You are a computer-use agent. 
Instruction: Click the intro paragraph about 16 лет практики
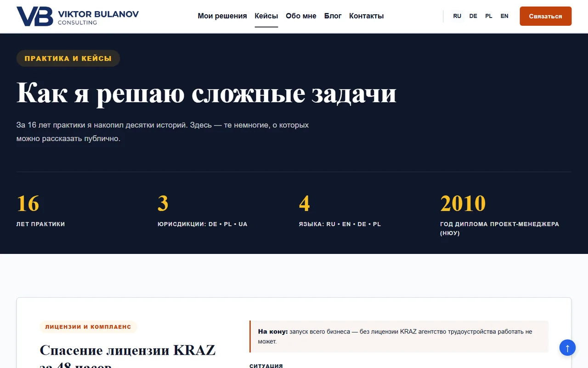click(x=163, y=132)
